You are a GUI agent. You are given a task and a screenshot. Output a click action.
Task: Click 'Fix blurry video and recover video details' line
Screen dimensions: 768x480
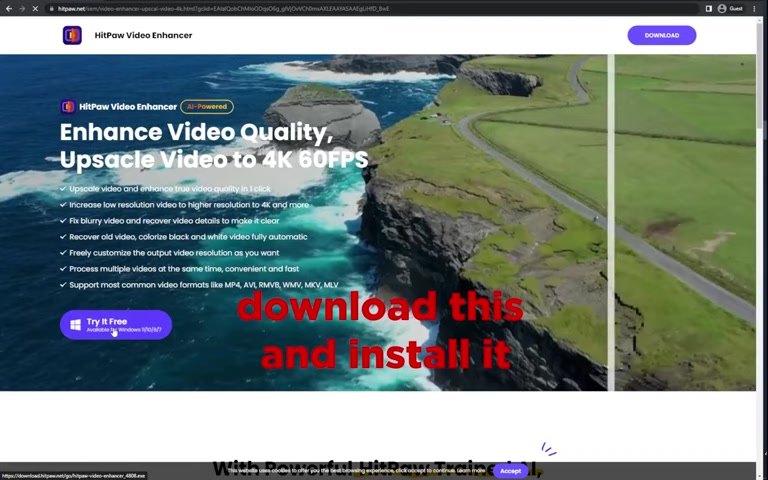tap(174, 221)
